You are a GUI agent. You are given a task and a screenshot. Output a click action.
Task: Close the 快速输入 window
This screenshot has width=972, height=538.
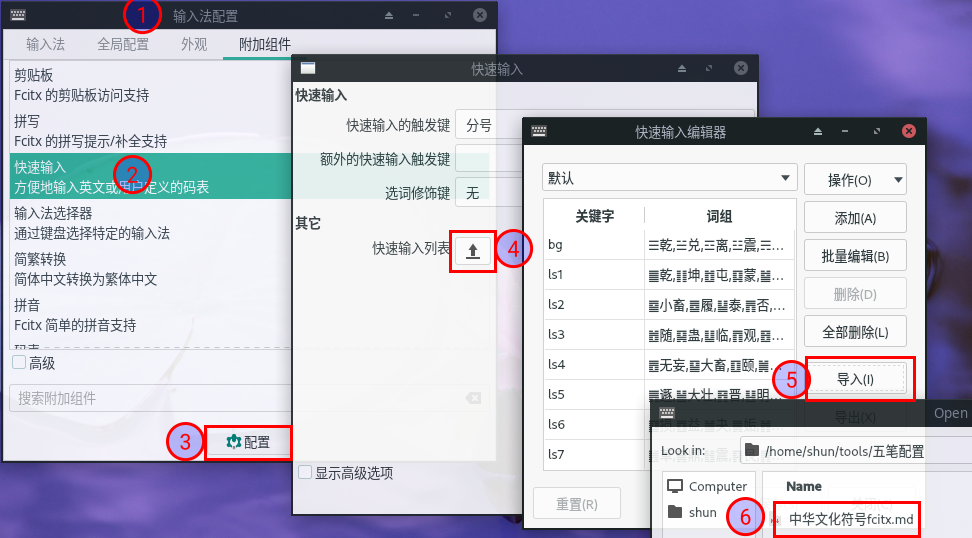(x=741, y=68)
